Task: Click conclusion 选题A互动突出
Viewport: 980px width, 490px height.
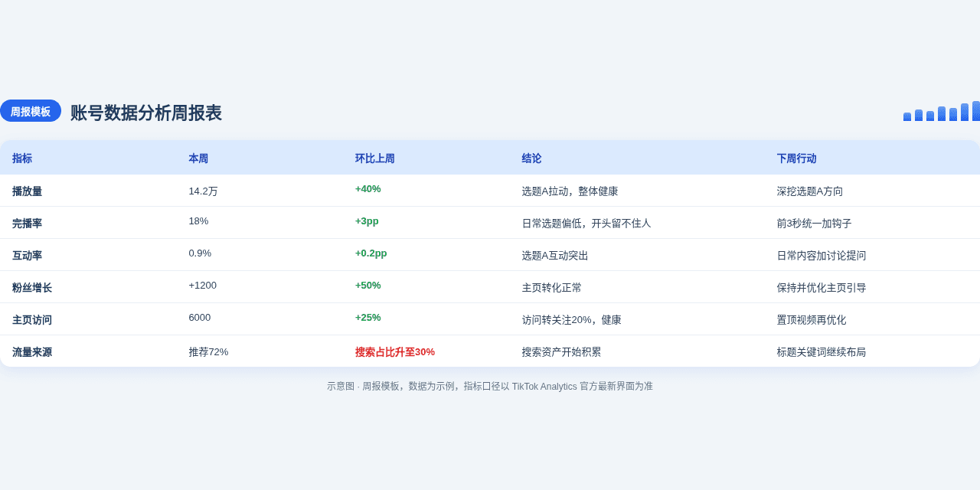Action: 555,256
